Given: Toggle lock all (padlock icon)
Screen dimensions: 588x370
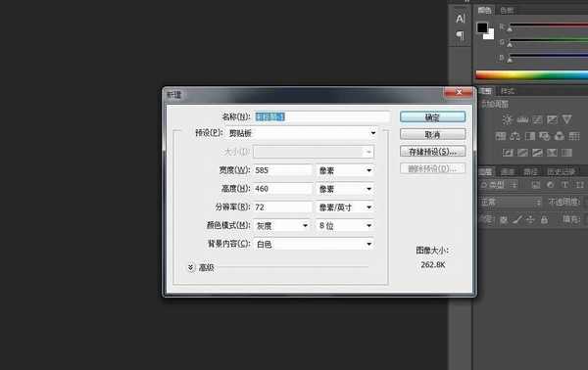Looking at the screenshot, I should [x=544, y=220].
